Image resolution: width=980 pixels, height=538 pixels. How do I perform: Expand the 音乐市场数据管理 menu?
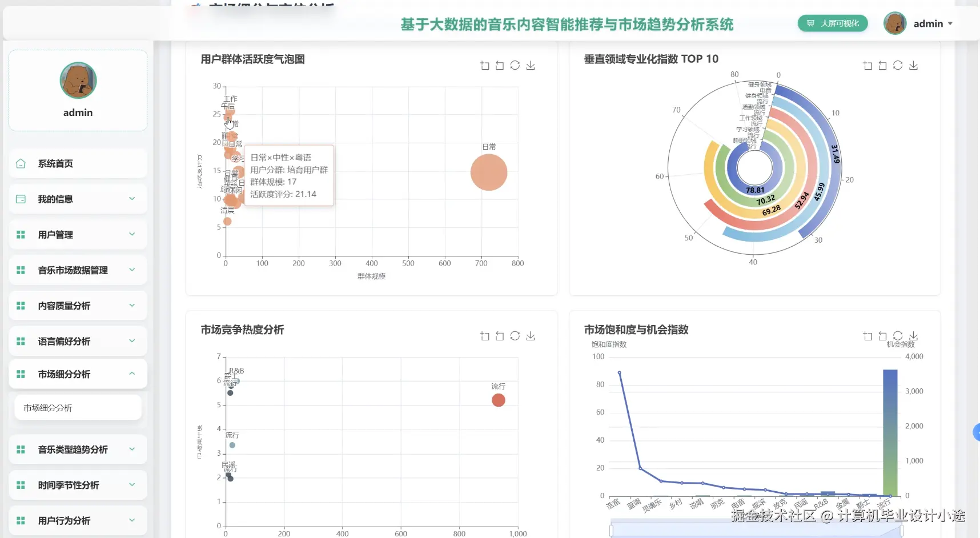78,270
